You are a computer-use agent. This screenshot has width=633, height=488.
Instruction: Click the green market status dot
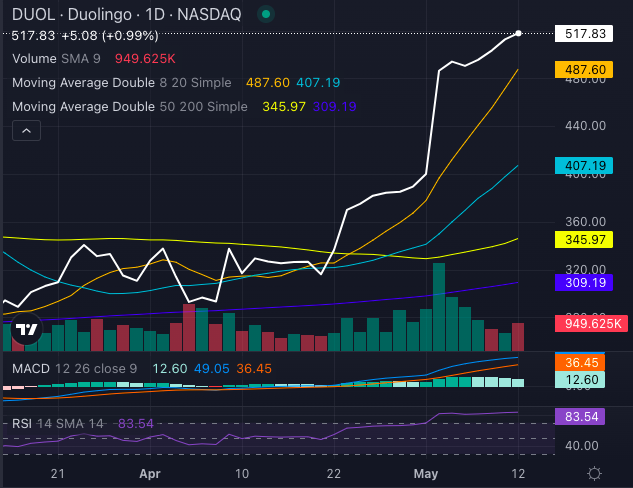(x=266, y=15)
